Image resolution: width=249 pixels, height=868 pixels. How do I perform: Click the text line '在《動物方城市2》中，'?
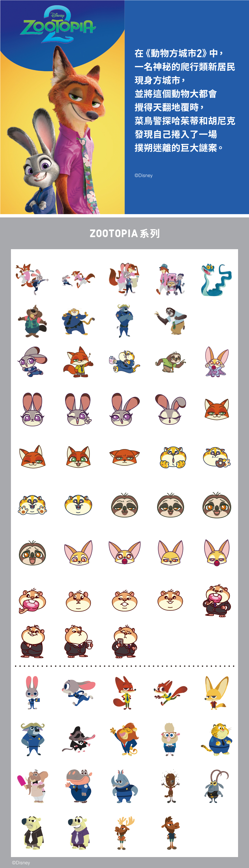pyautogui.click(x=179, y=53)
